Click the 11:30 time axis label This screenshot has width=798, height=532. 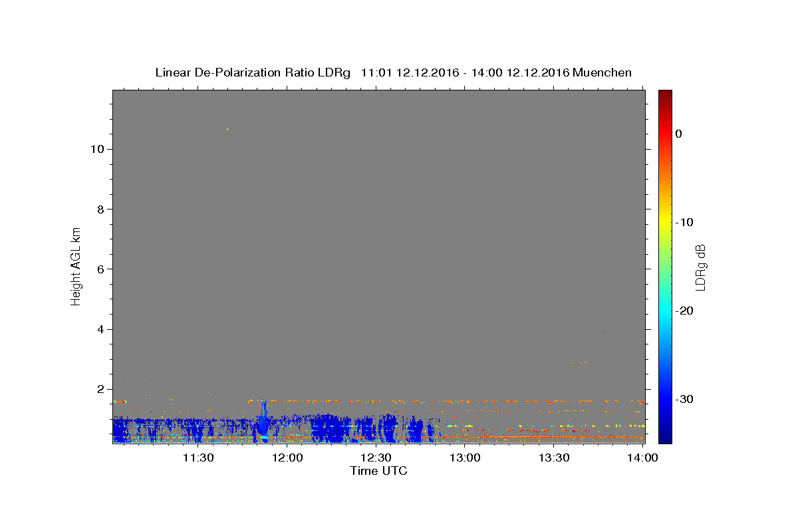pos(198,458)
